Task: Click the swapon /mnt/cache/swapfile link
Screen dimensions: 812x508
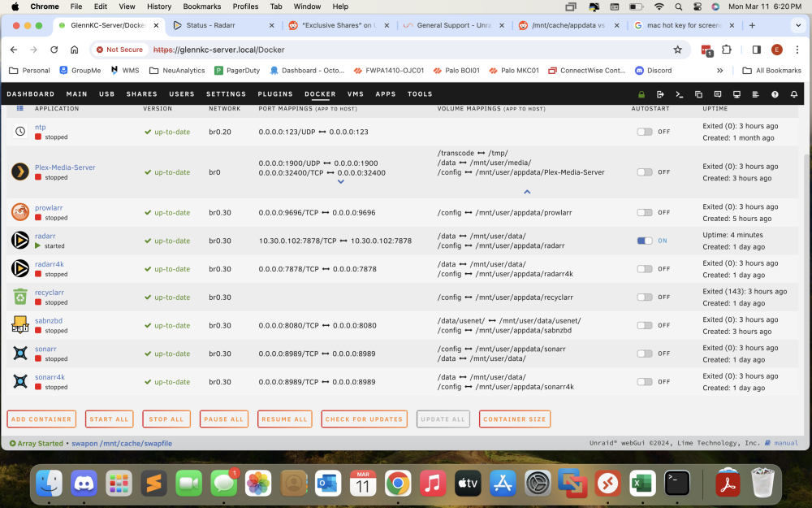Action: pyautogui.click(x=122, y=443)
